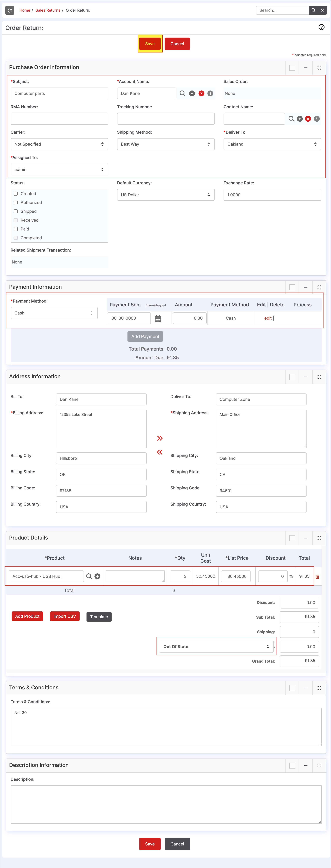Open the help question mark icon
Viewport: 331px width, 868px height.
[x=322, y=27]
